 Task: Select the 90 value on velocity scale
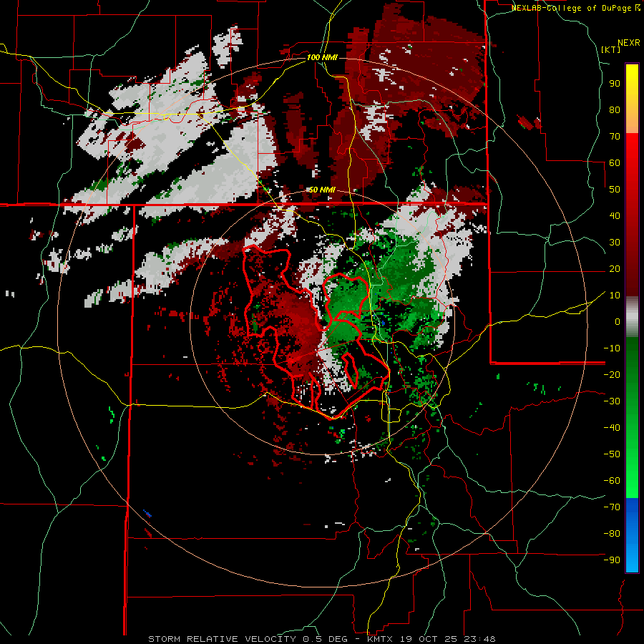point(615,84)
